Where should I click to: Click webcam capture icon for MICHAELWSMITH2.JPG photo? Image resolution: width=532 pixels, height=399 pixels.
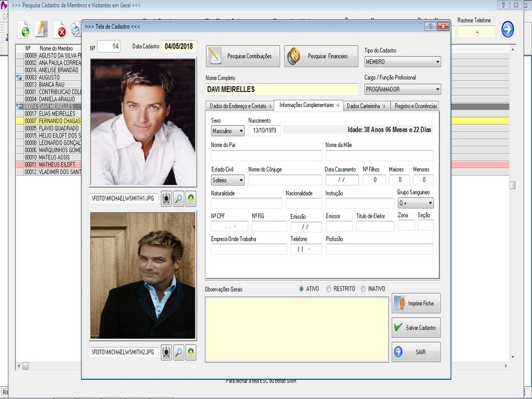point(166,352)
